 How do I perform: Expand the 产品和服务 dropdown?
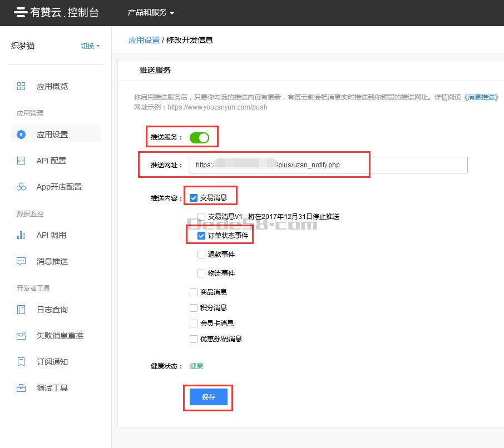pos(151,12)
